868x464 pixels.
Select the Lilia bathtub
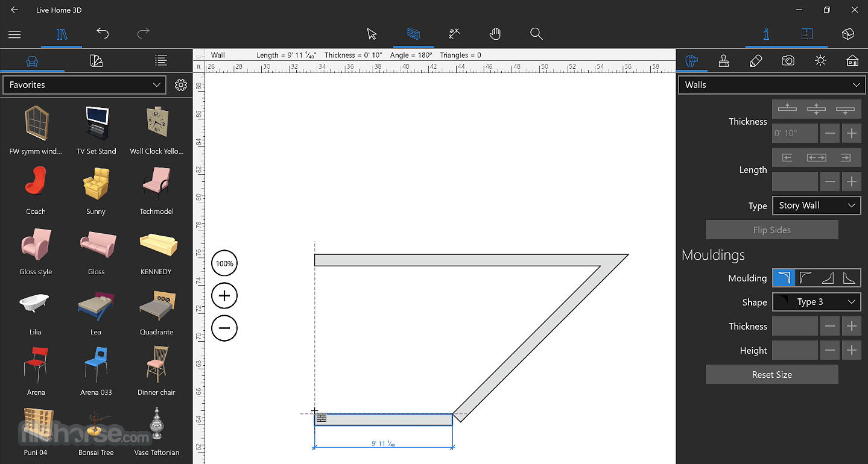click(36, 304)
